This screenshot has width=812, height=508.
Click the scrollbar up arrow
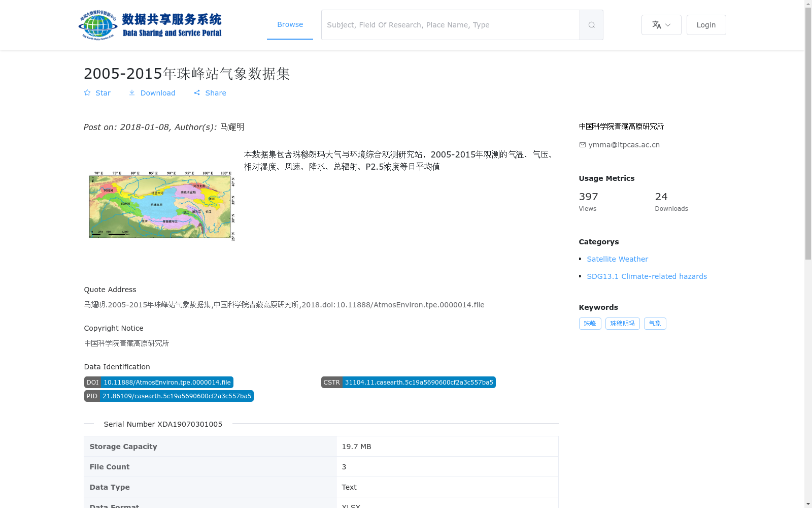click(x=808, y=4)
